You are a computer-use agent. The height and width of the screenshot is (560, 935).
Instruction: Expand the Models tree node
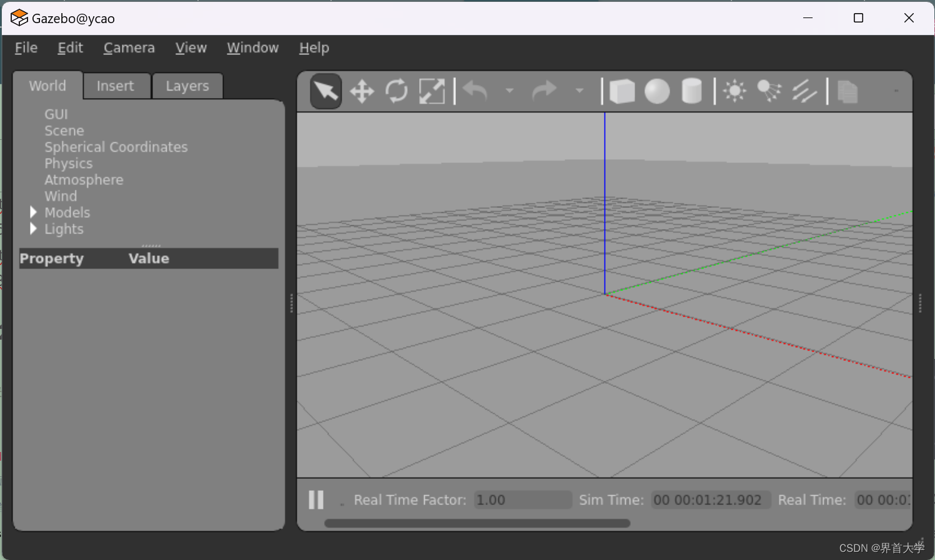33,212
